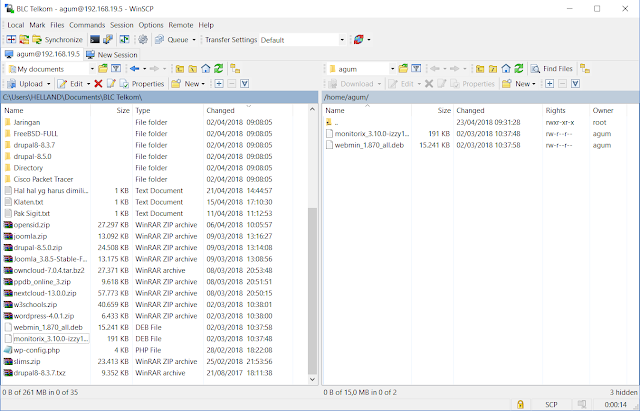Expand the local Edit dropdown arrow
This screenshot has width=640, height=411.
tap(88, 84)
